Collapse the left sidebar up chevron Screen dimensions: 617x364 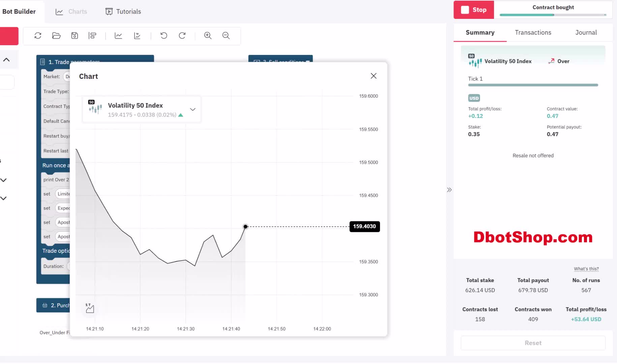[6, 60]
